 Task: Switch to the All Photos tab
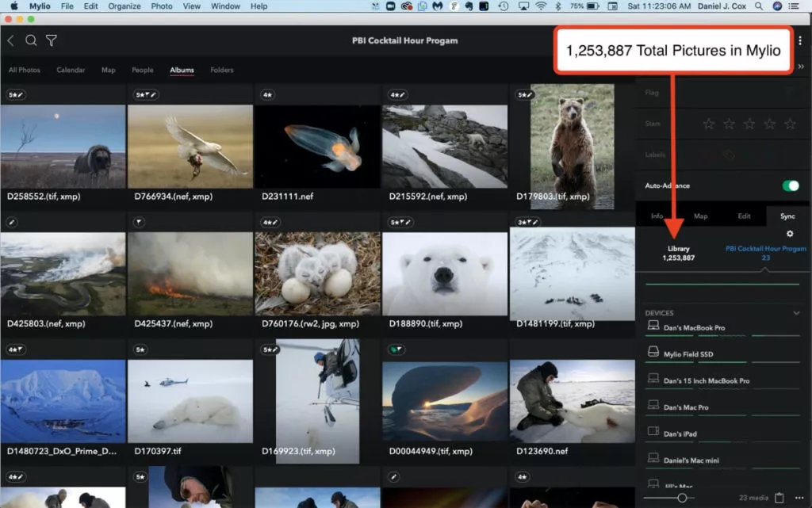(25, 70)
